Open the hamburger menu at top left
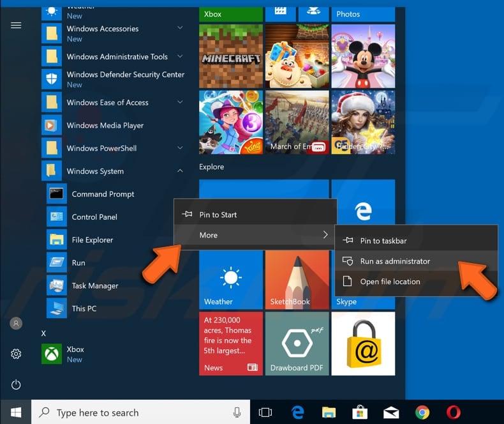The image size is (504, 424). tap(16, 25)
